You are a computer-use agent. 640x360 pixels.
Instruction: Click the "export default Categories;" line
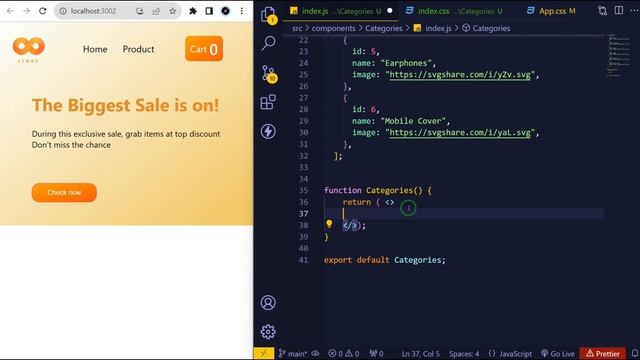[x=385, y=260]
